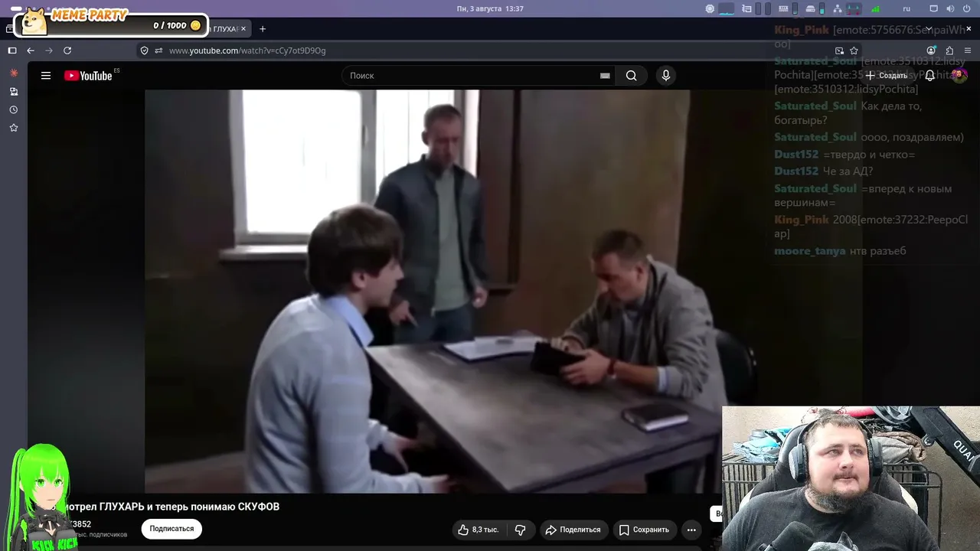
Task: Click the YouTube search magnifier button
Action: click(631, 76)
